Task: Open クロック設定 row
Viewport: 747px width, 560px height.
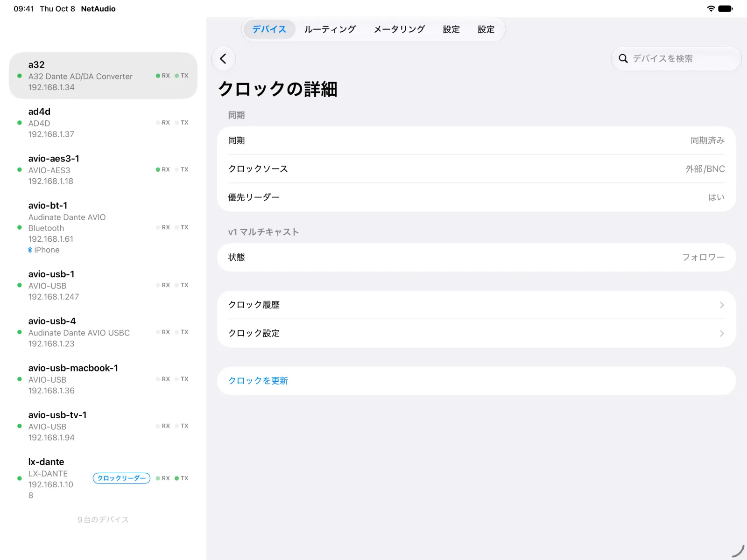Action: pyautogui.click(x=477, y=334)
